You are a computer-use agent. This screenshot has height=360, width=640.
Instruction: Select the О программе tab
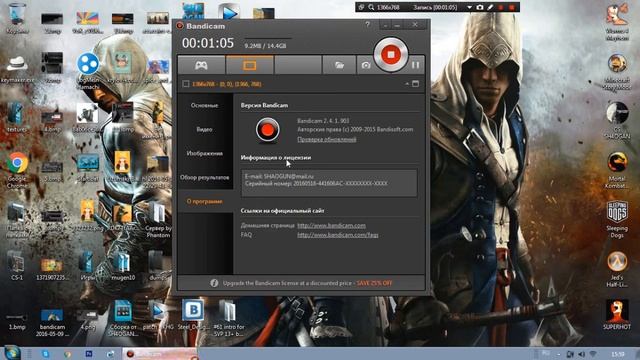coord(204,201)
